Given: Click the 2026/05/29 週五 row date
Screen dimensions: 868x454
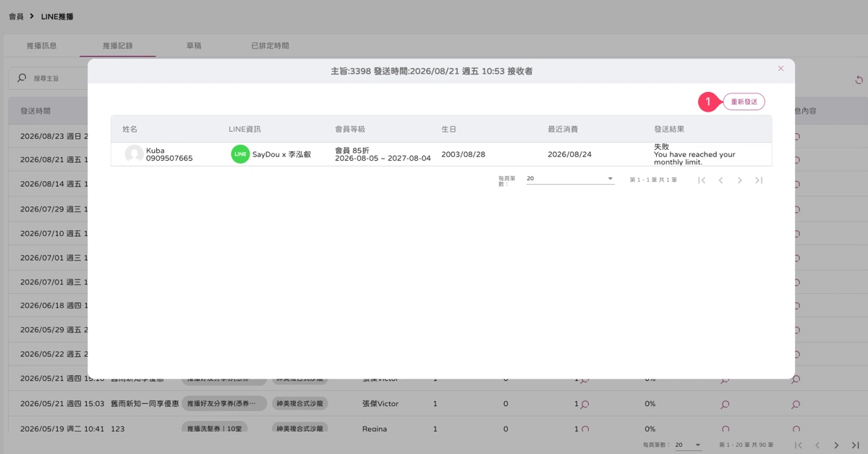Looking at the screenshot, I should tap(54, 329).
